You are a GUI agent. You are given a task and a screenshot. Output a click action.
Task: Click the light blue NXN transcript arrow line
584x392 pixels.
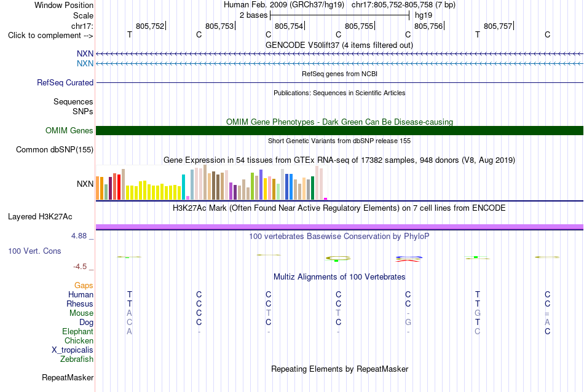point(340,64)
